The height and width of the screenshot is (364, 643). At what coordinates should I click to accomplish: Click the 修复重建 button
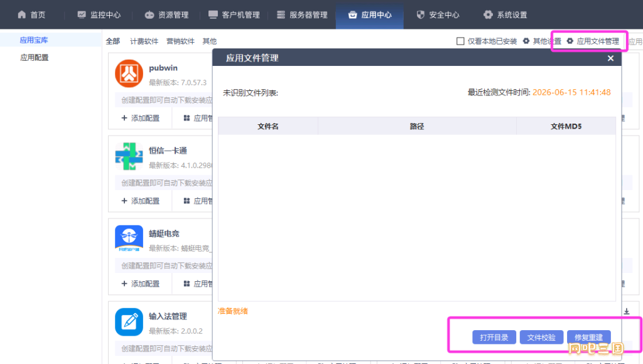588,338
